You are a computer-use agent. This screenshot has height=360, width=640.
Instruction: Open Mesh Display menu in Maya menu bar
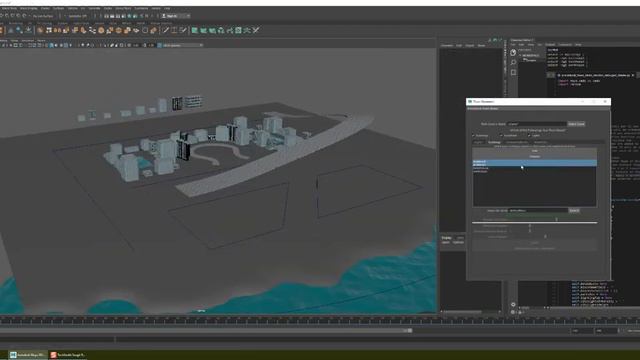pos(29,8)
